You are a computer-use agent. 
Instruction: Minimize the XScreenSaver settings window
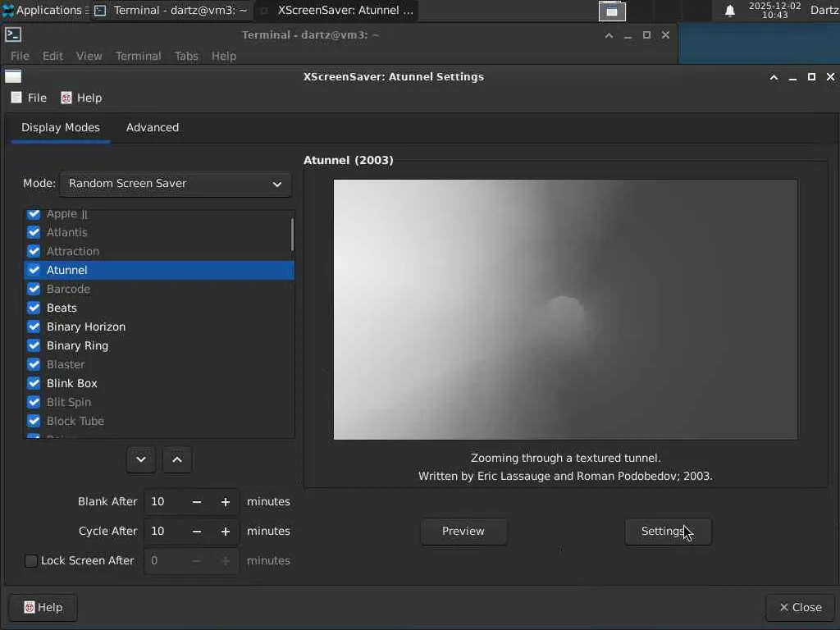point(793,77)
